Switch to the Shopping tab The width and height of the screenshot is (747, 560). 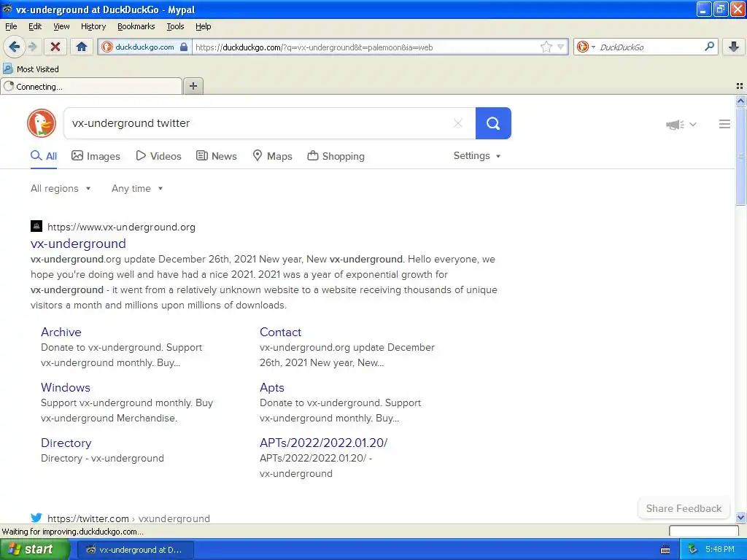pyautogui.click(x=336, y=156)
